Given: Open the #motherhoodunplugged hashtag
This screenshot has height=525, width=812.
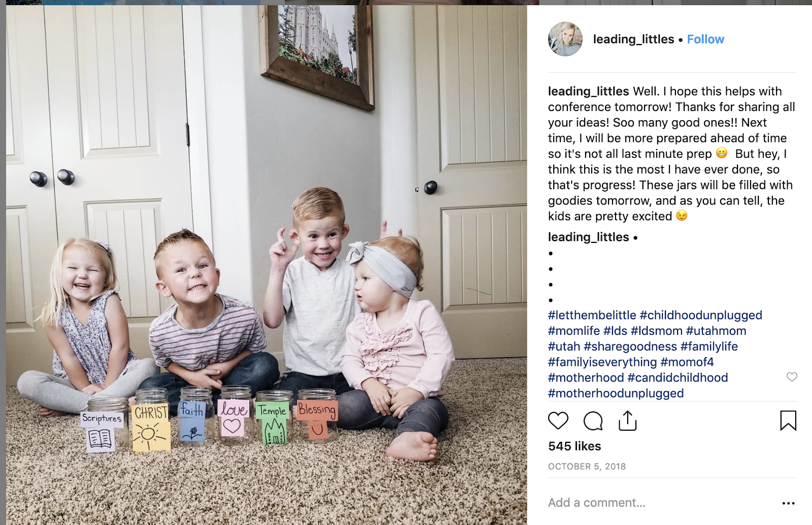Looking at the screenshot, I should coord(616,393).
